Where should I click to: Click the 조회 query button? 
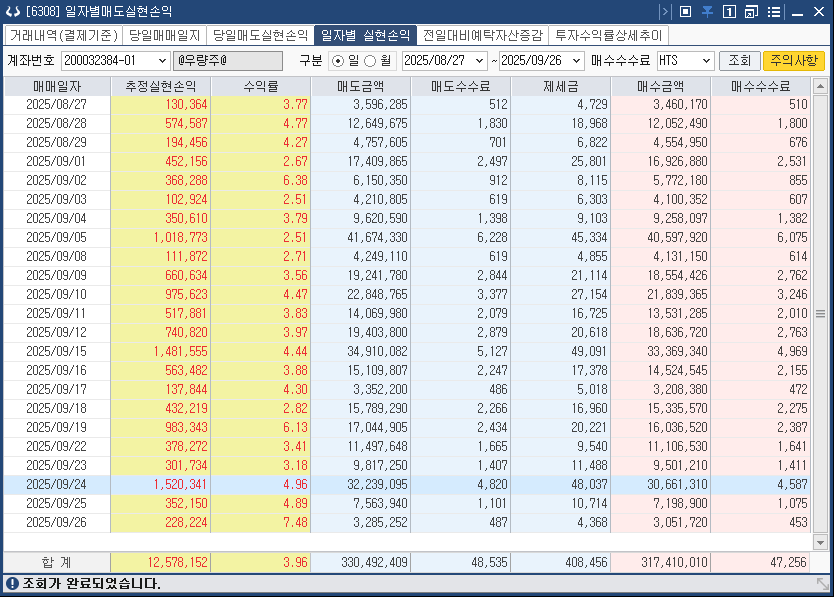740,60
